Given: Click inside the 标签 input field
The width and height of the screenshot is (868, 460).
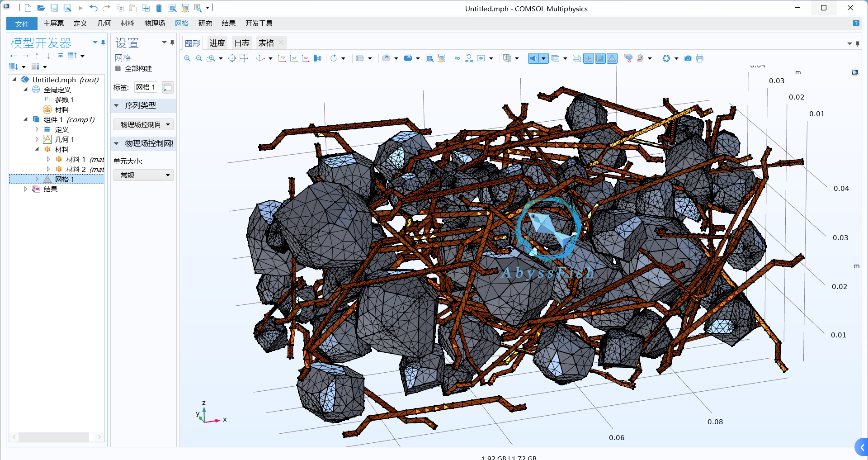Looking at the screenshot, I should click(146, 87).
